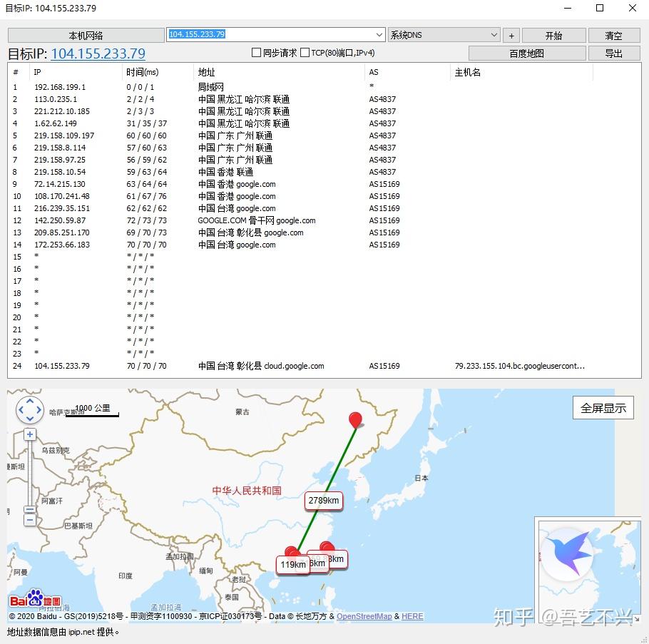Select the row with IP 108.170.241.48
This screenshot has height=644, width=649.
click(324, 196)
